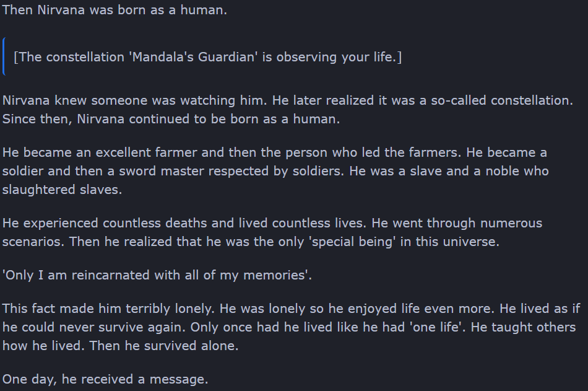Click the blue blockquote bar beside constellation message
This screenshot has height=391, width=588.
pos(3,56)
